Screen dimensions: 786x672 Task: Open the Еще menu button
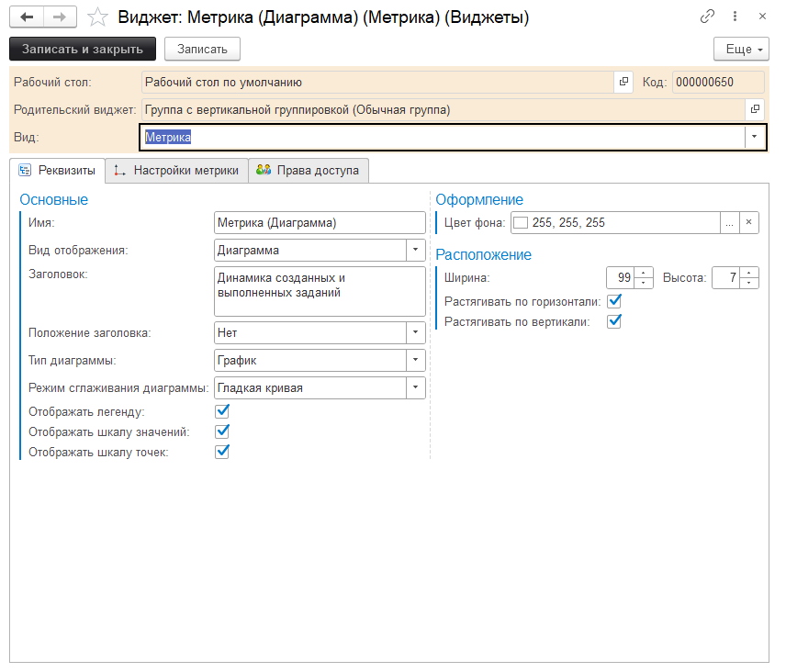[x=740, y=49]
